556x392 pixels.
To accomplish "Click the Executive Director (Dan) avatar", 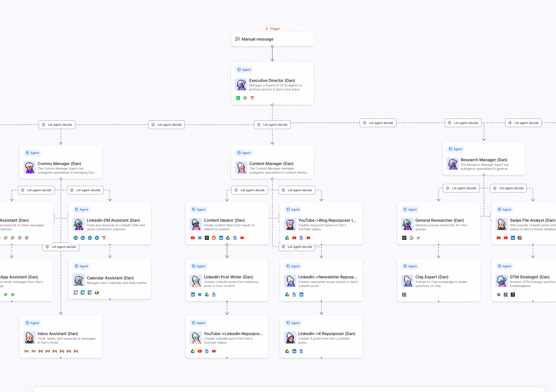I will pyautogui.click(x=241, y=84).
